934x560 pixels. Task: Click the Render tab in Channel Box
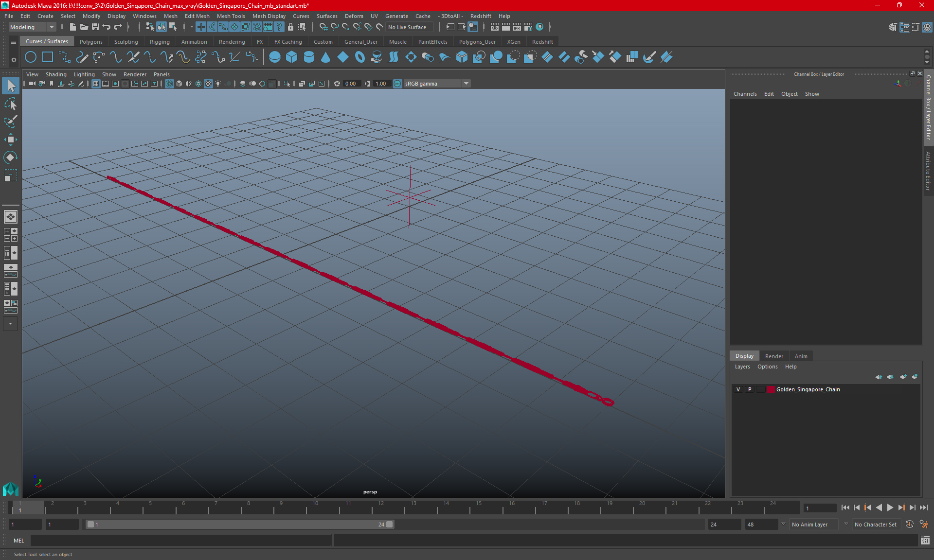[x=773, y=356]
